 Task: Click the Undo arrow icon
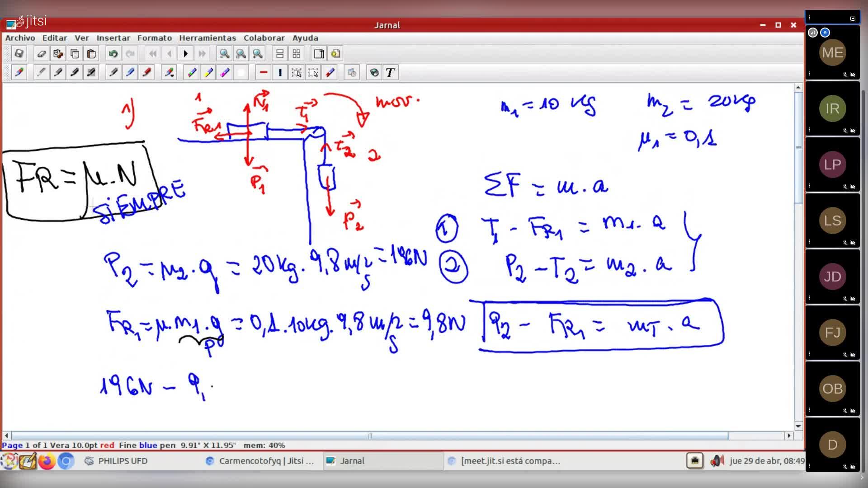coord(113,54)
